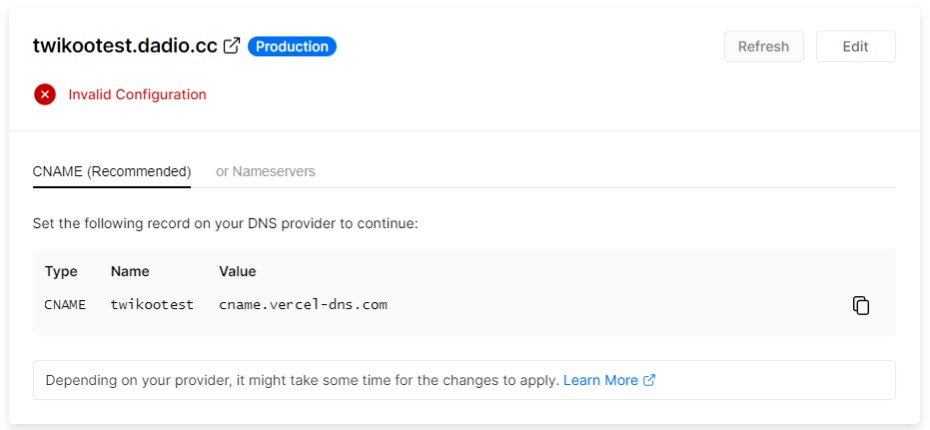
Task: Copy the CNAME record value
Action: [860, 305]
